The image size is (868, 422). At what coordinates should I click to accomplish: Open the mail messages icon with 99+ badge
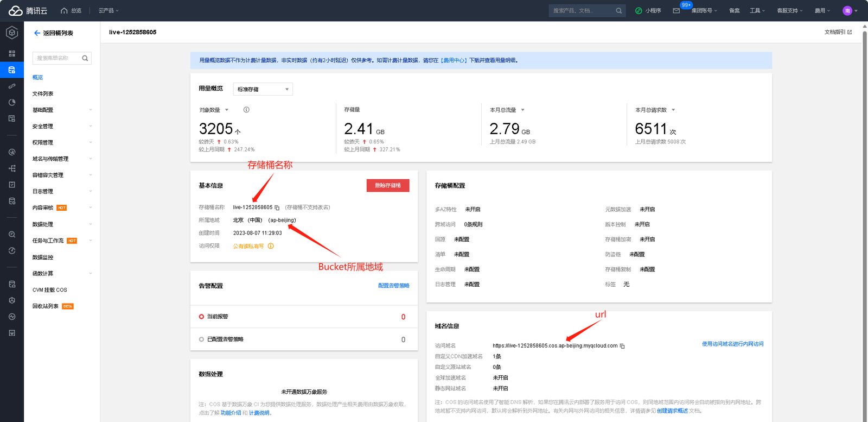[x=676, y=10]
